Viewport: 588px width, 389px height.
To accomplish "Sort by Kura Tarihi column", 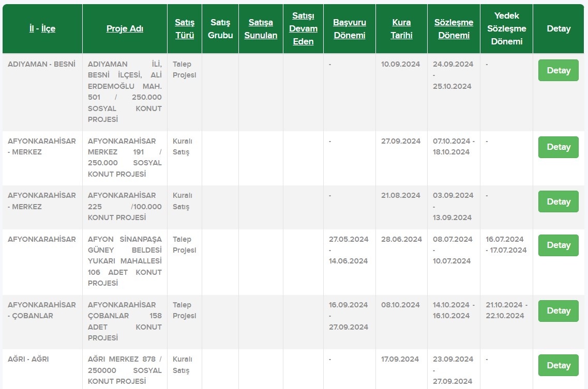I will tap(401, 29).
